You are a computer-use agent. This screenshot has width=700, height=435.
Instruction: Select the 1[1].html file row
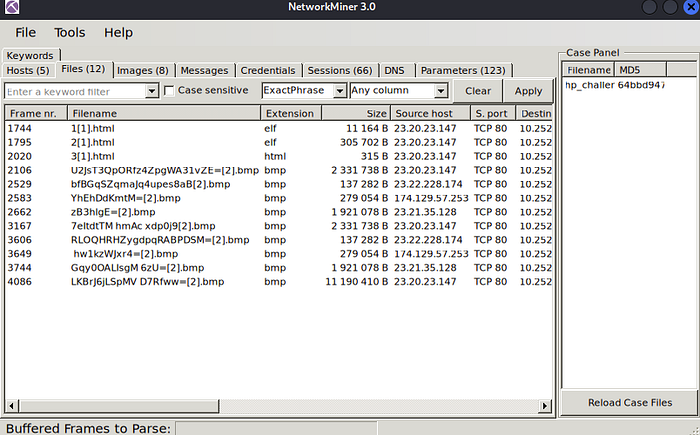(x=279, y=129)
